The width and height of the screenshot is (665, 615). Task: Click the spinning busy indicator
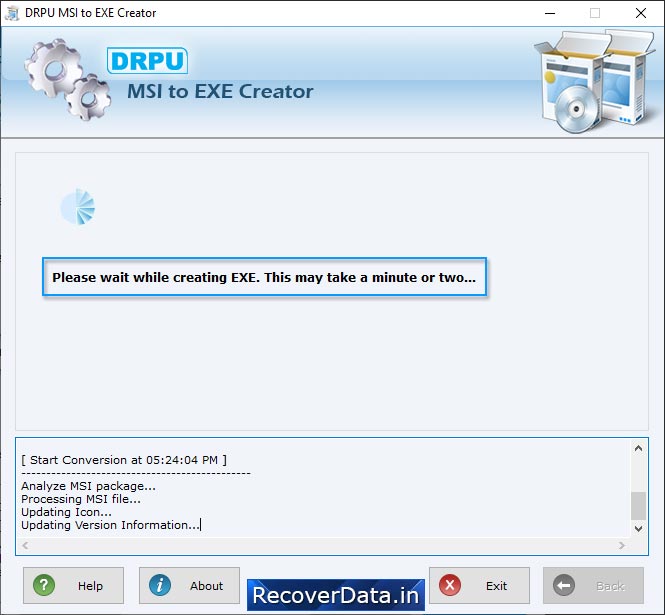tap(78, 207)
